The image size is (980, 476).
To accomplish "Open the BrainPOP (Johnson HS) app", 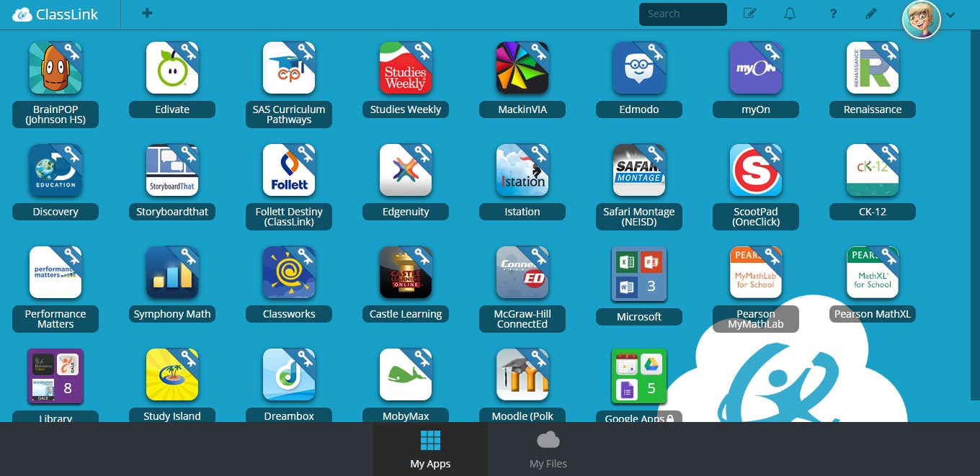I will click(x=55, y=68).
